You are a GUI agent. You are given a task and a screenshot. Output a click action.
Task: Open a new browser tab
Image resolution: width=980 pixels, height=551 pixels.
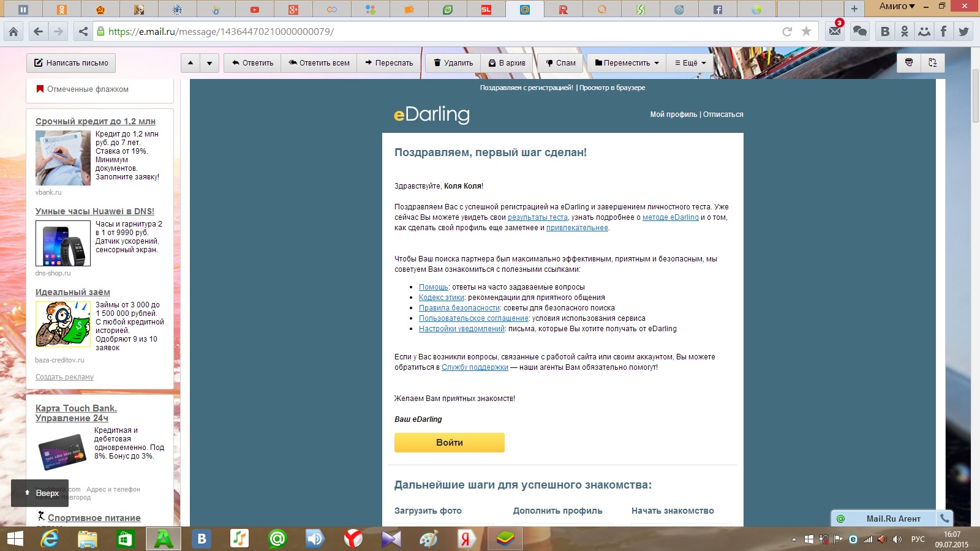point(854,9)
